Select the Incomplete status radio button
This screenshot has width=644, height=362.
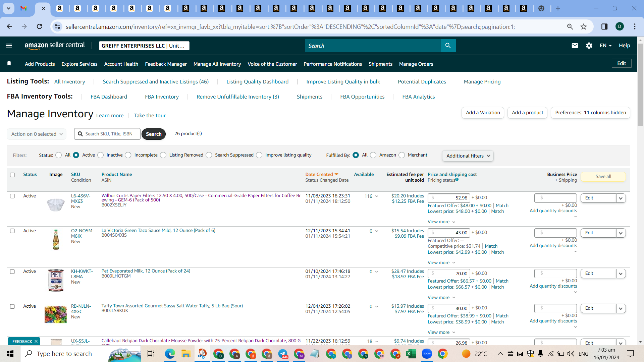tap(128, 155)
